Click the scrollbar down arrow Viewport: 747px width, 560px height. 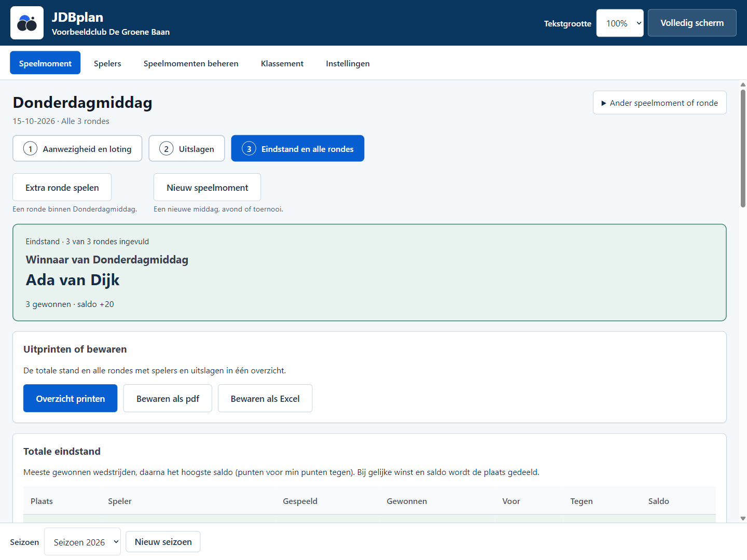click(743, 518)
